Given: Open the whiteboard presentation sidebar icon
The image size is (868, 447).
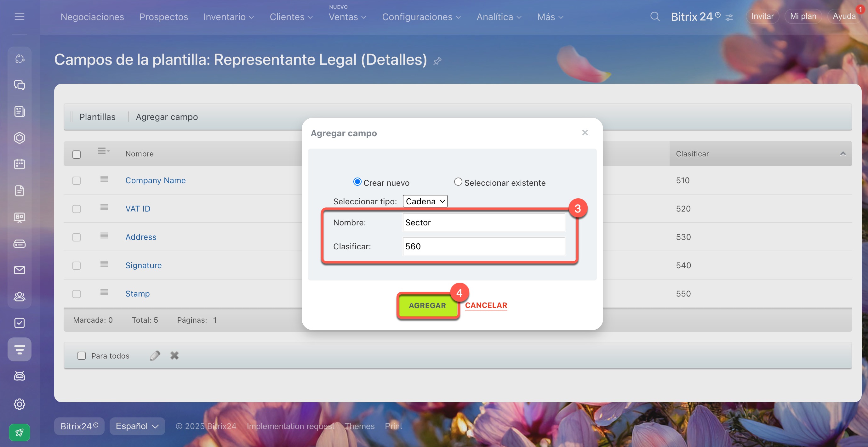Looking at the screenshot, I should coord(20,217).
